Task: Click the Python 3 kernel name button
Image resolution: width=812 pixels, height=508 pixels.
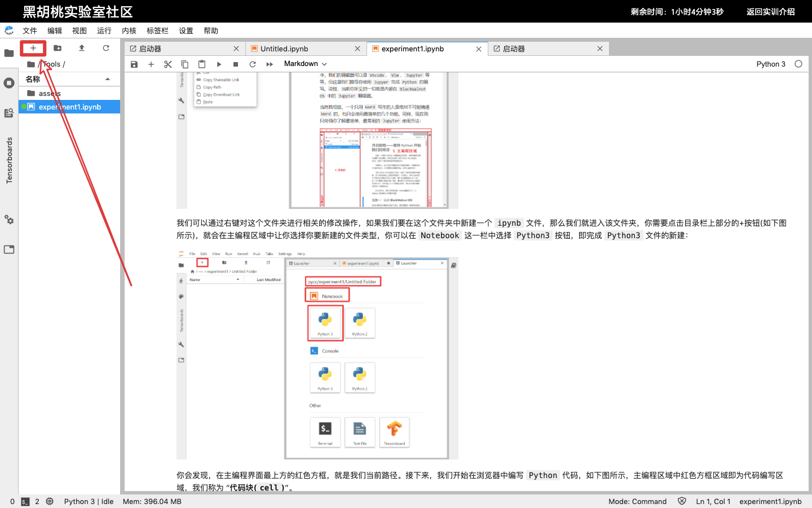Action: (x=771, y=64)
